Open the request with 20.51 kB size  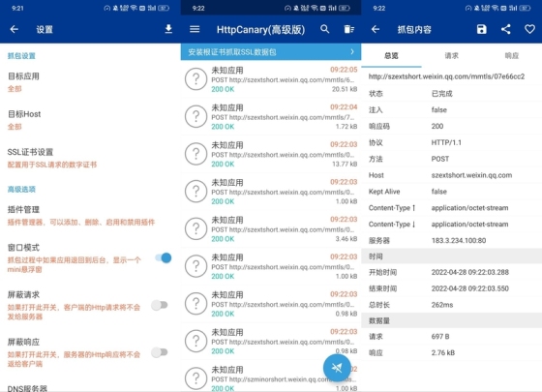[x=271, y=79]
